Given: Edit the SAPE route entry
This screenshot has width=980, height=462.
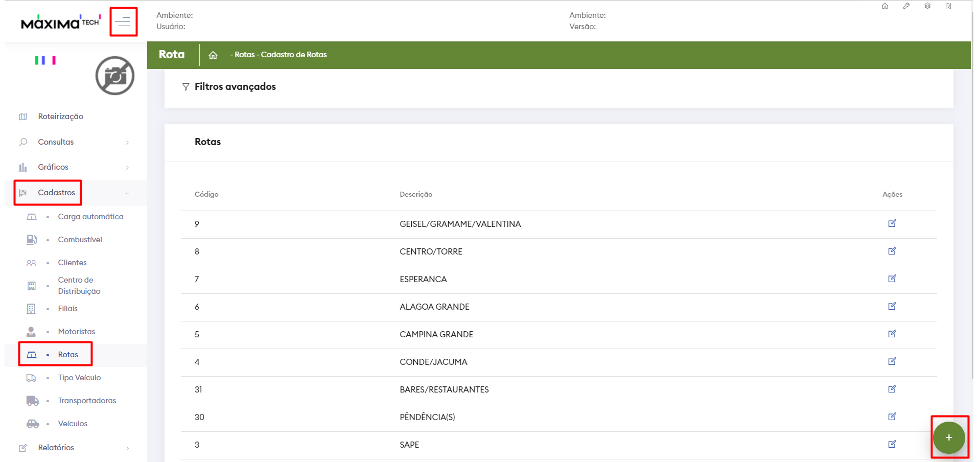Looking at the screenshot, I should tap(892, 444).
